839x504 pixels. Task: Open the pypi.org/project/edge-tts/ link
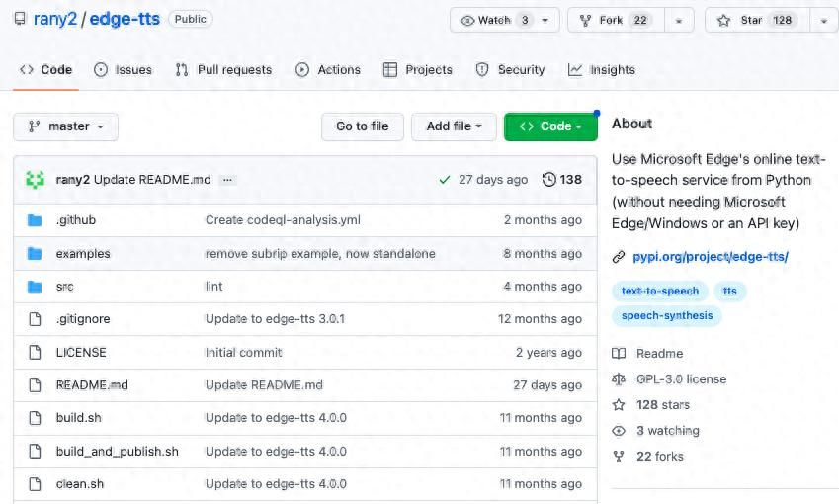pyautogui.click(x=711, y=257)
